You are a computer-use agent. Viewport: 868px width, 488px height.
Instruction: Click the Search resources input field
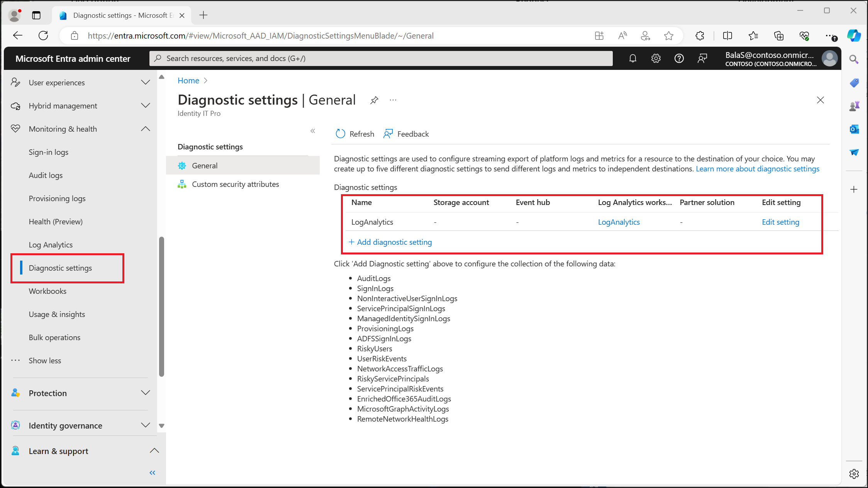point(381,58)
